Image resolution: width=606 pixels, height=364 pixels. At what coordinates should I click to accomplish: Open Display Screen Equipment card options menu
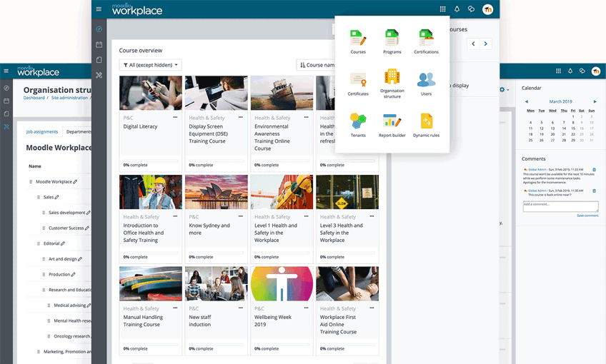[241, 117]
